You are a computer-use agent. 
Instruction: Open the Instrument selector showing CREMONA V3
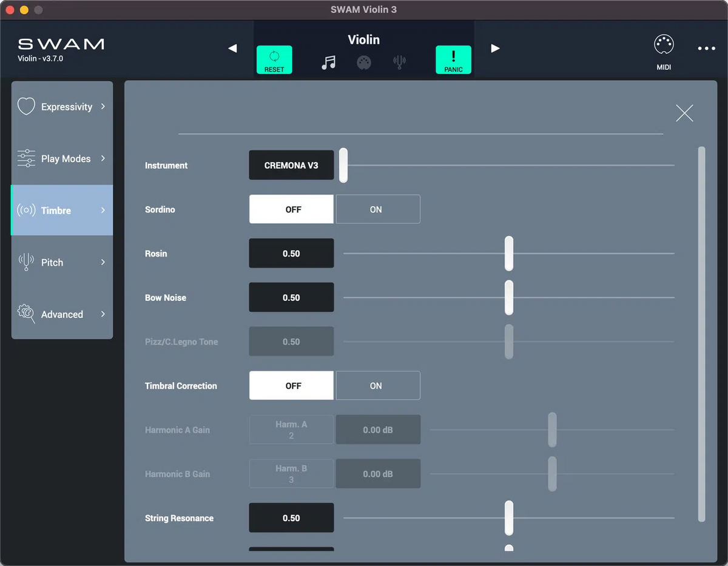(x=291, y=165)
